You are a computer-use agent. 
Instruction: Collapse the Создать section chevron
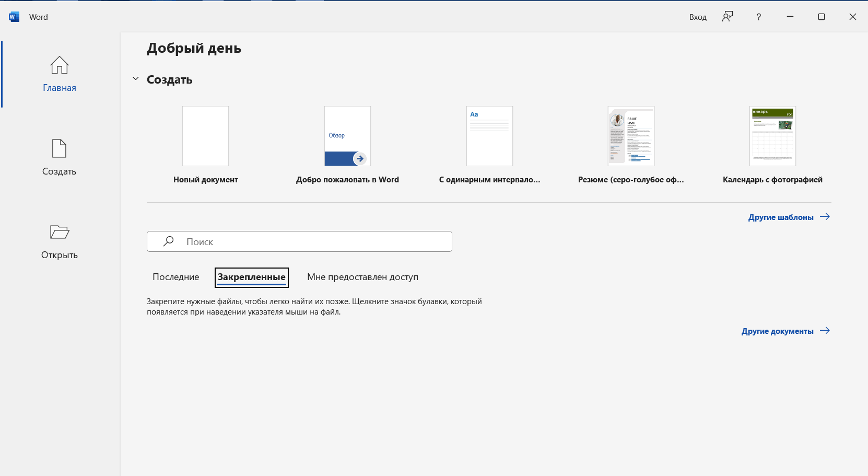pos(136,79)
